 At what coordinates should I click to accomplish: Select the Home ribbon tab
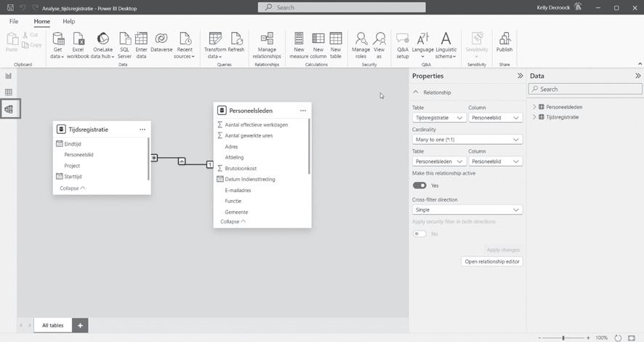pos(42,21)
